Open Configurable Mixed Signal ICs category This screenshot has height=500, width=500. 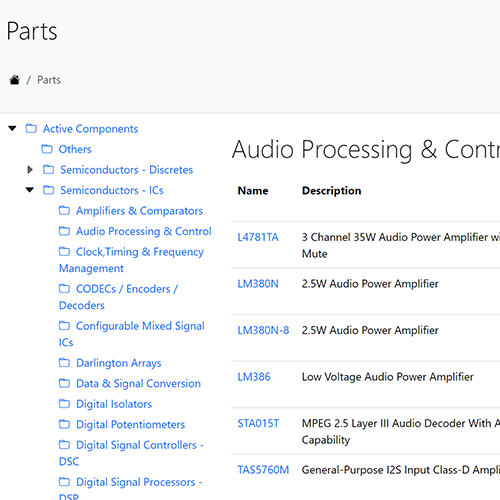(x=132, y=334)
